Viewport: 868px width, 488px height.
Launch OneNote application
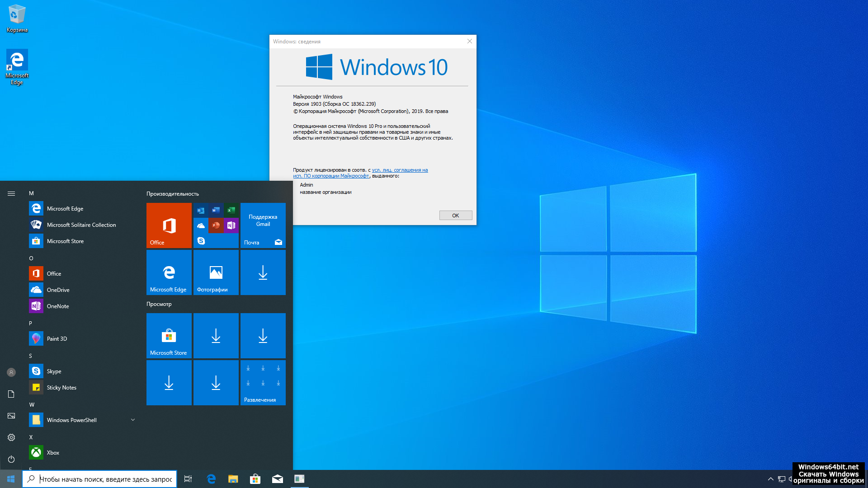point(58,306)
